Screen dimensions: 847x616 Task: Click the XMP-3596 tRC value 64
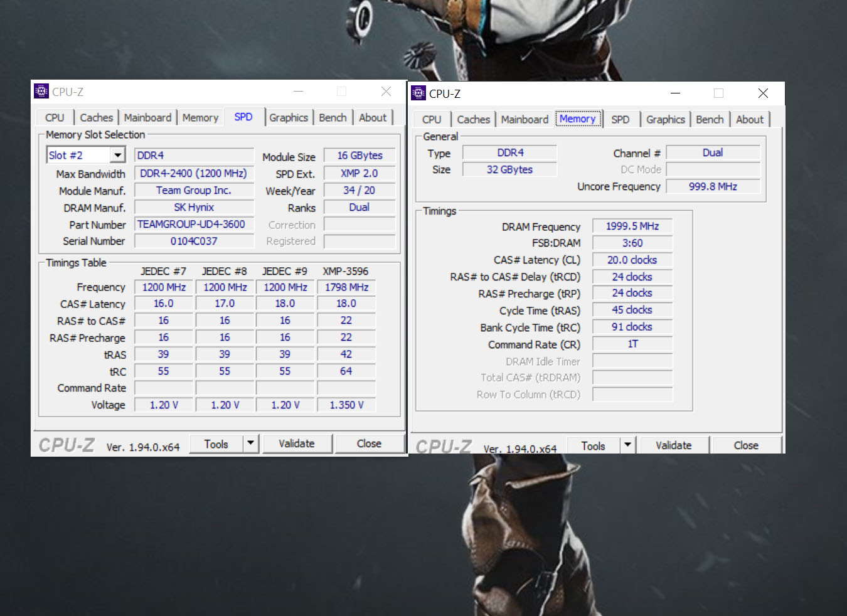click(346, 371)
